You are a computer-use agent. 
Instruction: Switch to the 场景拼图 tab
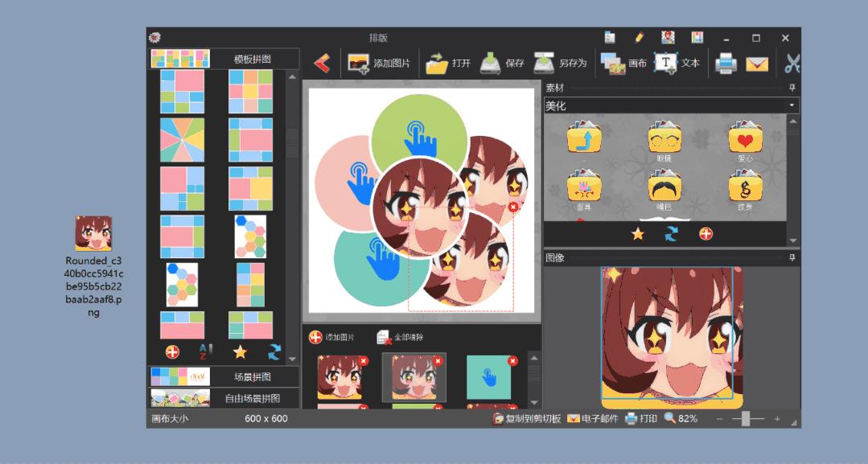(x=224, y=376)
